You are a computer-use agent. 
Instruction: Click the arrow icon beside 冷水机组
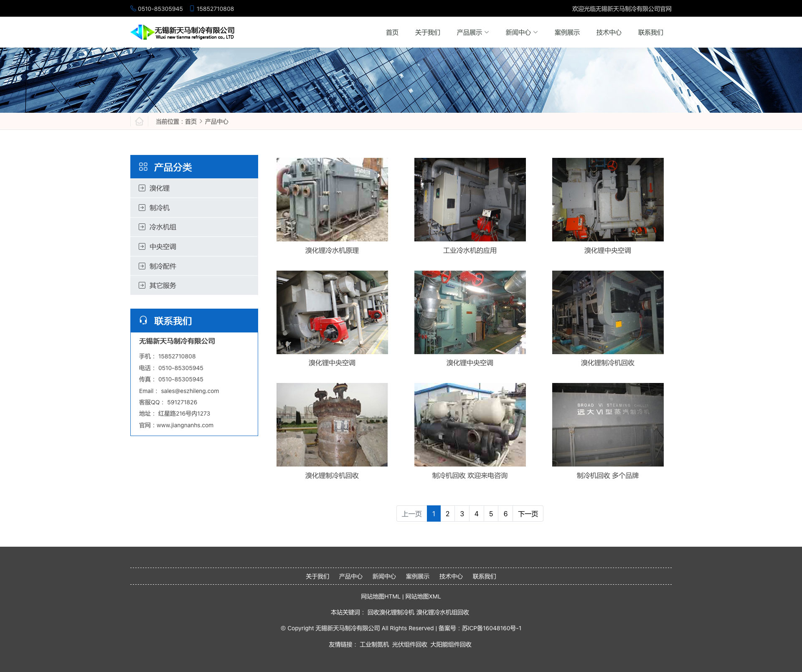142,227
